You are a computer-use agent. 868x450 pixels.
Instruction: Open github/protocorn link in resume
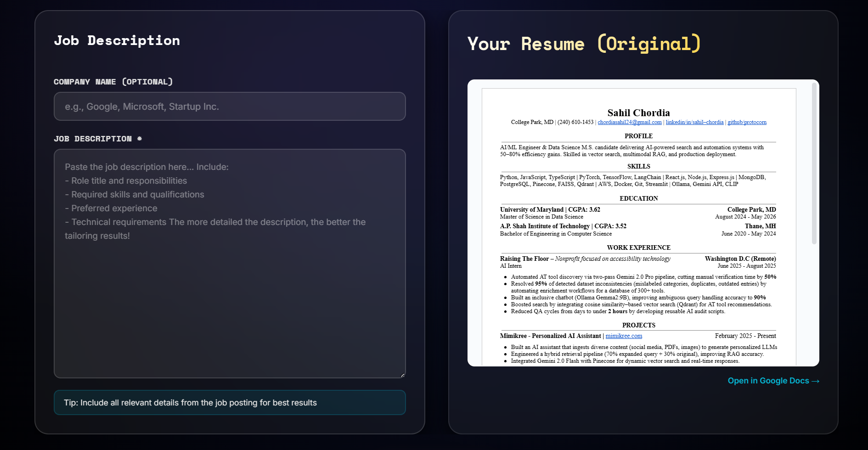747,122
